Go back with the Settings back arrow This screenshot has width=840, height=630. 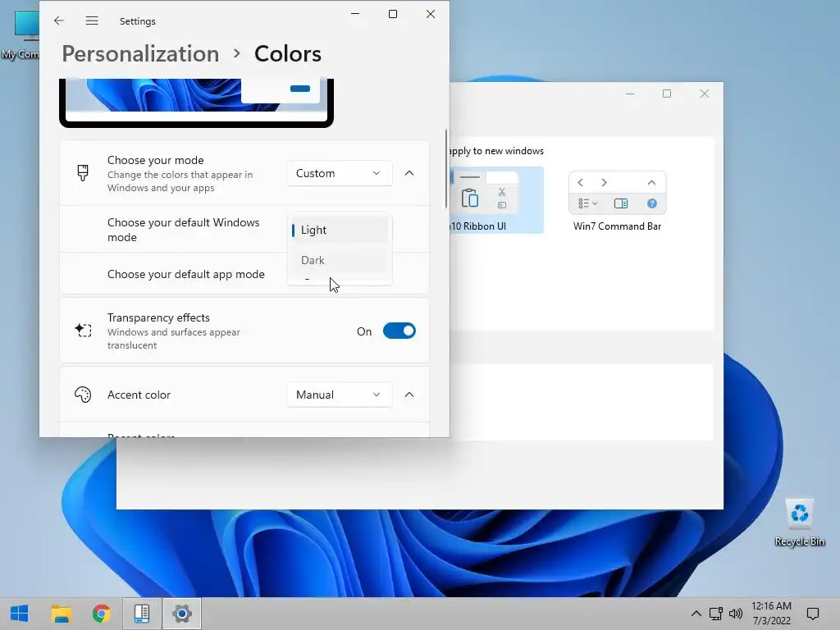[x=59, y=21]
